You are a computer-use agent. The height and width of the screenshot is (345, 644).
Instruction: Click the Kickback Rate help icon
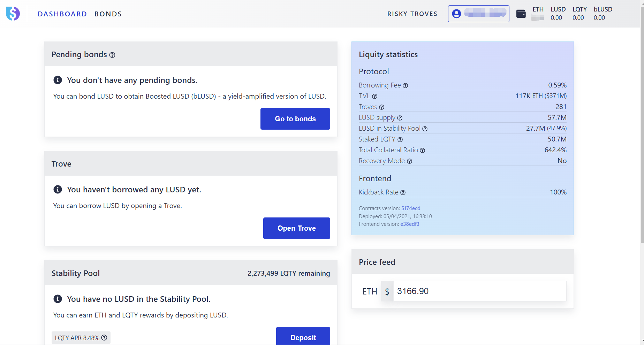(403, 193)
